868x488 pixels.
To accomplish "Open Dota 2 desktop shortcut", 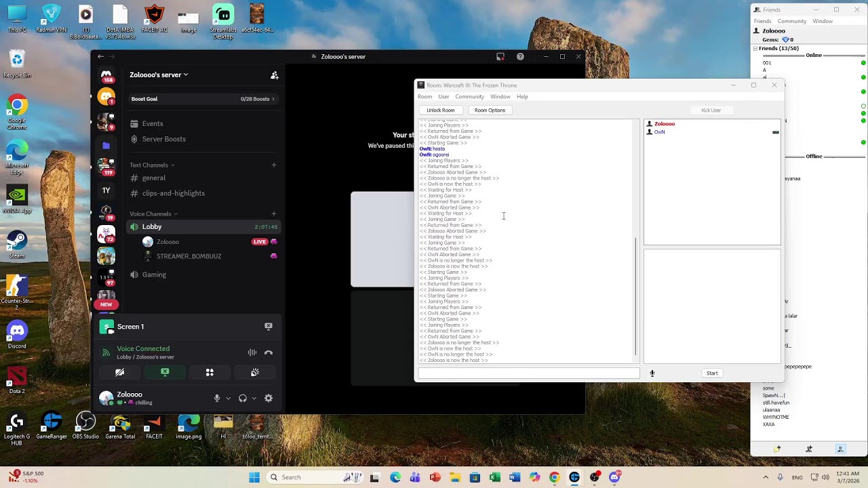I will [x=17, y=380].
